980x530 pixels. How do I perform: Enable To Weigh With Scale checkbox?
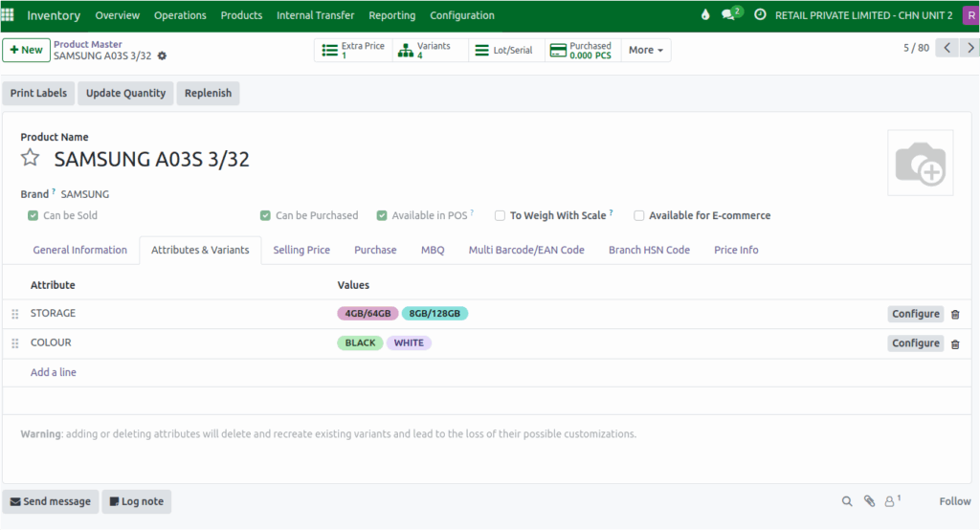pyautogui.click(x=500, y=215)
